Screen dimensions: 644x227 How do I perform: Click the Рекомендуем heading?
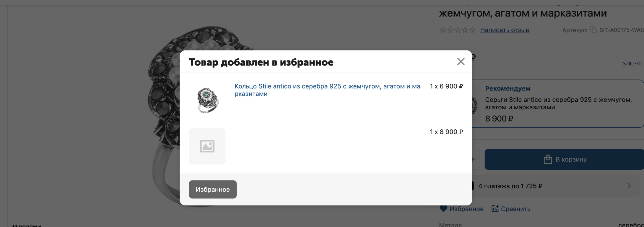[508, 88]
